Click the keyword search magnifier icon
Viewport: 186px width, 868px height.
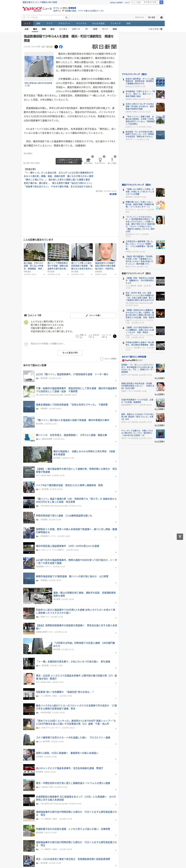pos(66,17)
